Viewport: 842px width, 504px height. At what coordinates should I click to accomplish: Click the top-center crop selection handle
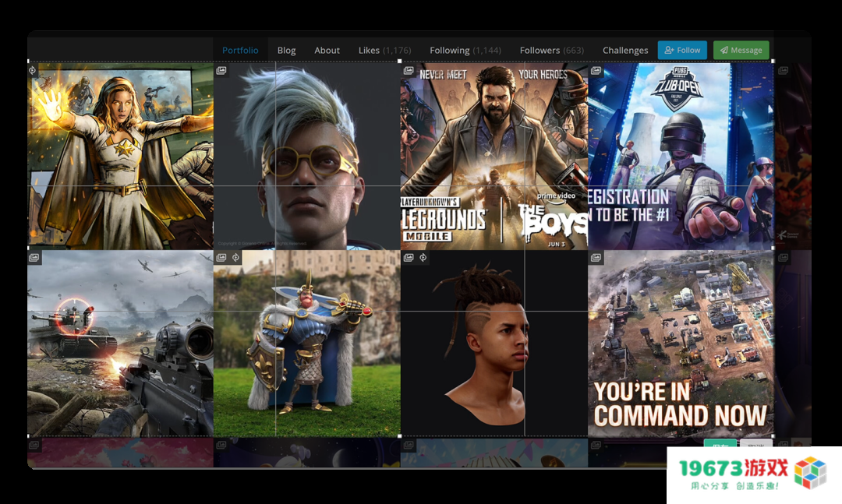(400, 62)
